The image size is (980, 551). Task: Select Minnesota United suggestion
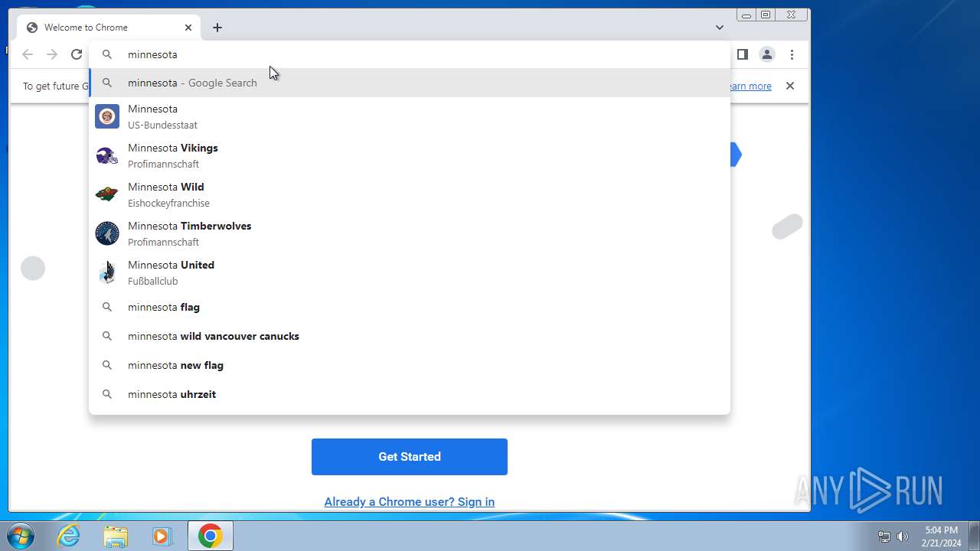point(410,272)
